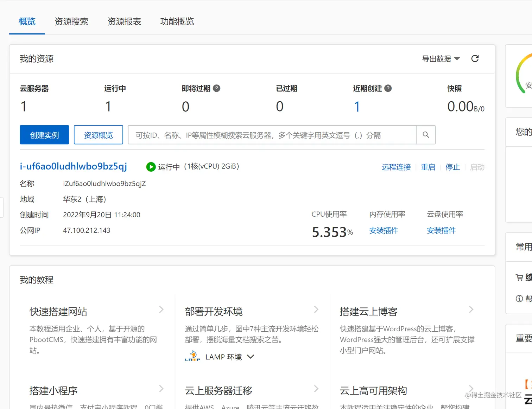Click the 近期创建 count link
Viewport: 532px width, 409px height.
pyautogui.click(x=357, y=107)
